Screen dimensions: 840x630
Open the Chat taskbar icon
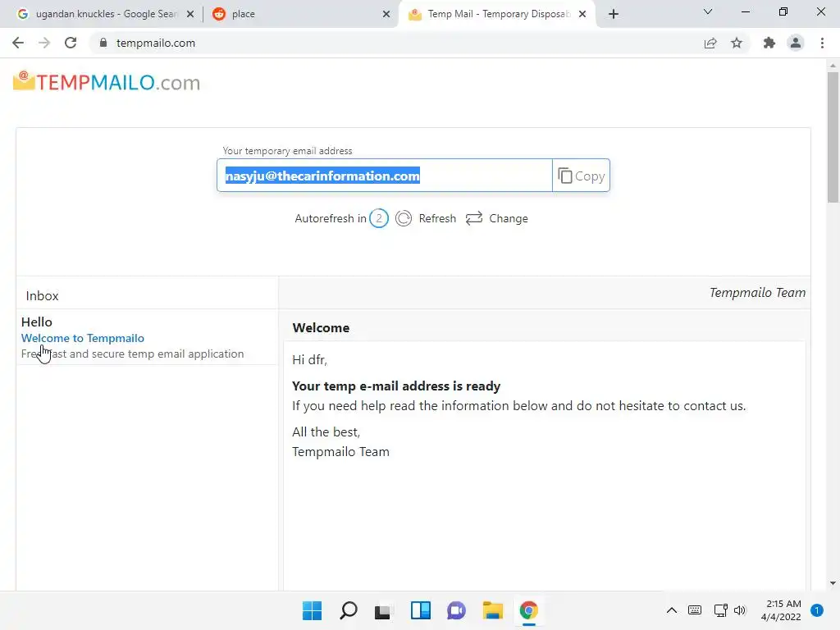coord(456,610)
